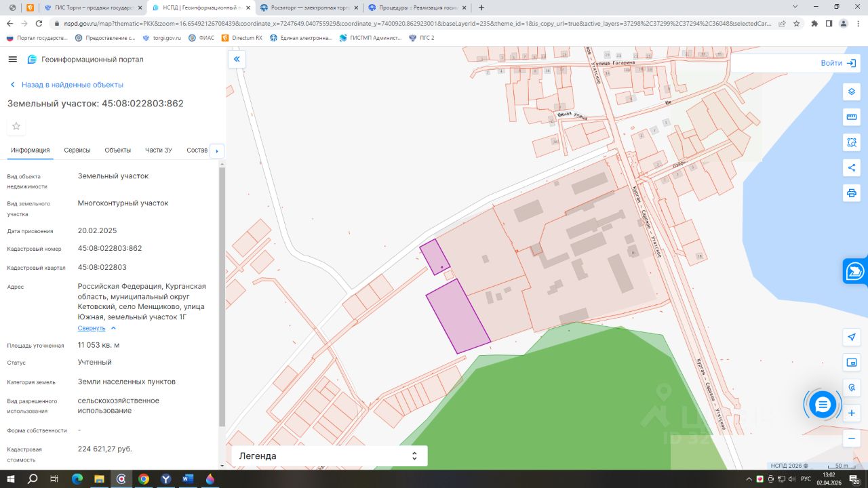The width and height of the screenshot is (868, 488).
Task: Select the small purple parcel contour on map
Action: point(435,258)
